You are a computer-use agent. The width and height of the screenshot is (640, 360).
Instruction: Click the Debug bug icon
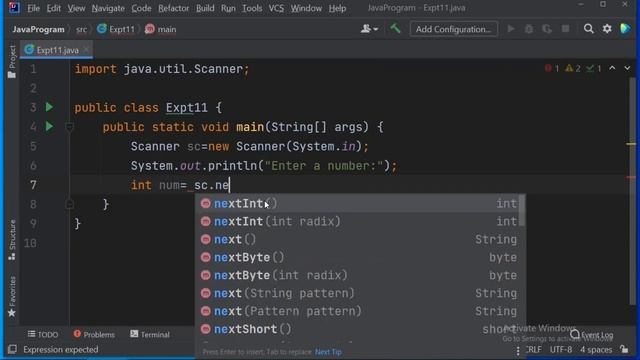pyautogui.click(x=529, y=29)
